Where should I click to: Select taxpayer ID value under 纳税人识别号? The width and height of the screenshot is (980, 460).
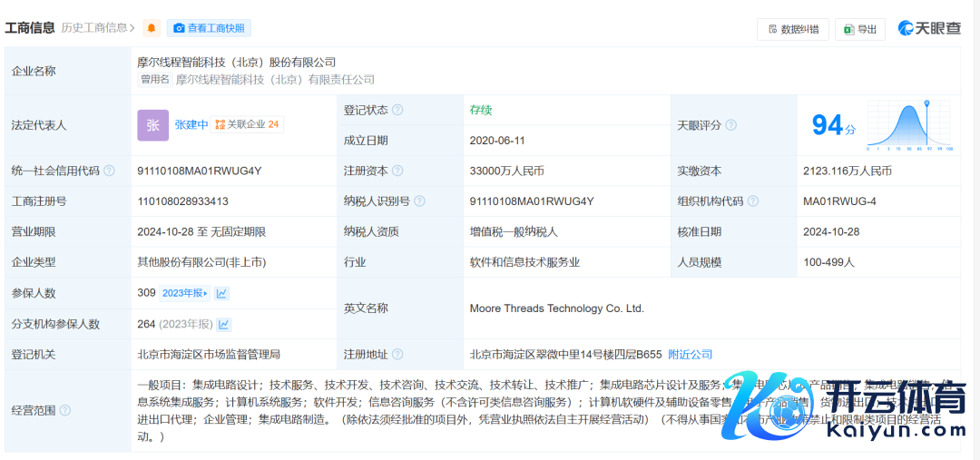tap(532, 201)
